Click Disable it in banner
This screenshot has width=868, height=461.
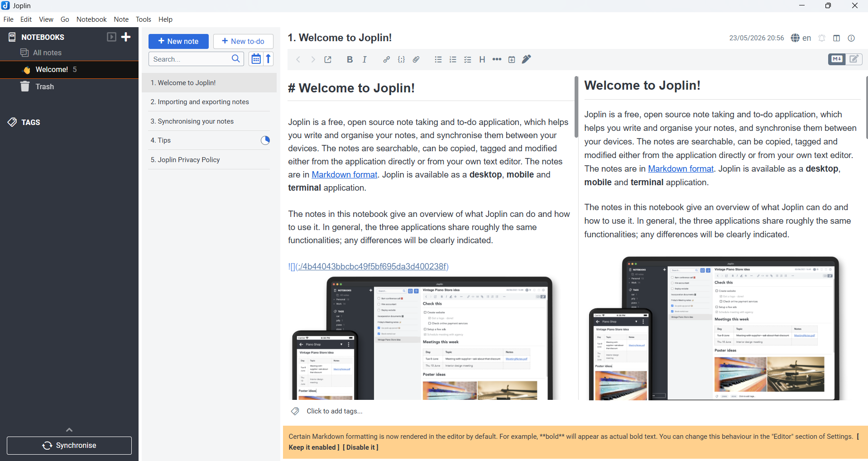[x=361, y=447]
